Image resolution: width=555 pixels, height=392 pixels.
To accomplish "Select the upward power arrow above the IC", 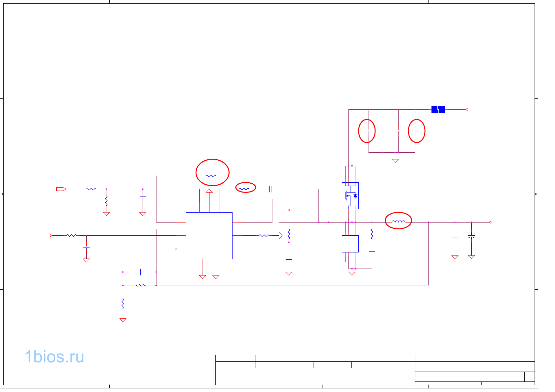I will (x=209, y=191).
